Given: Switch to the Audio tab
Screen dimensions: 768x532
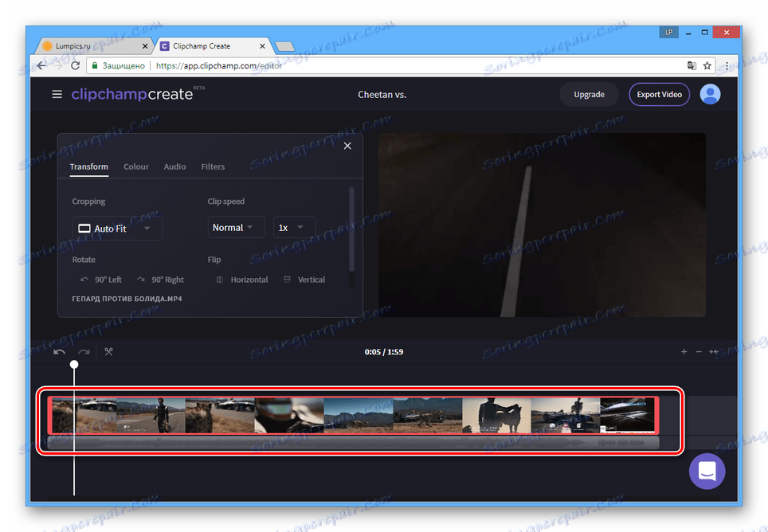Looking at the screenshot, I should click(x=174, y=167).
